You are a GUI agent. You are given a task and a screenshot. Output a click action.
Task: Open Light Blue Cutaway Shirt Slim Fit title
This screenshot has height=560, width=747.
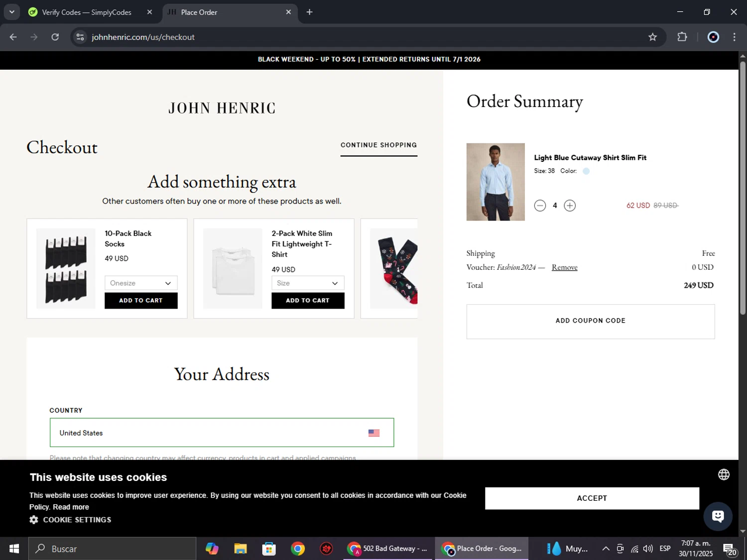click(590, 158)
